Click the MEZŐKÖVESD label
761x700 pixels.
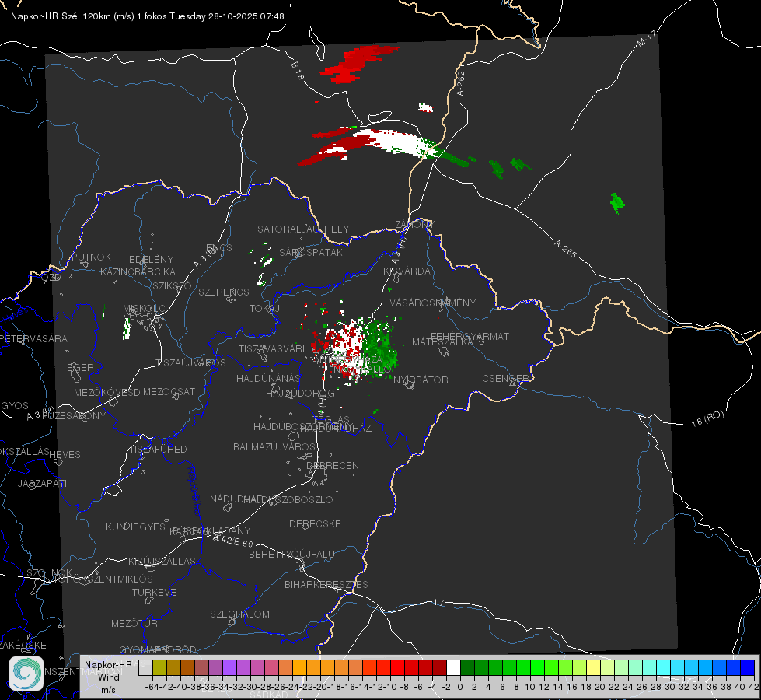[x=107, y=393]
